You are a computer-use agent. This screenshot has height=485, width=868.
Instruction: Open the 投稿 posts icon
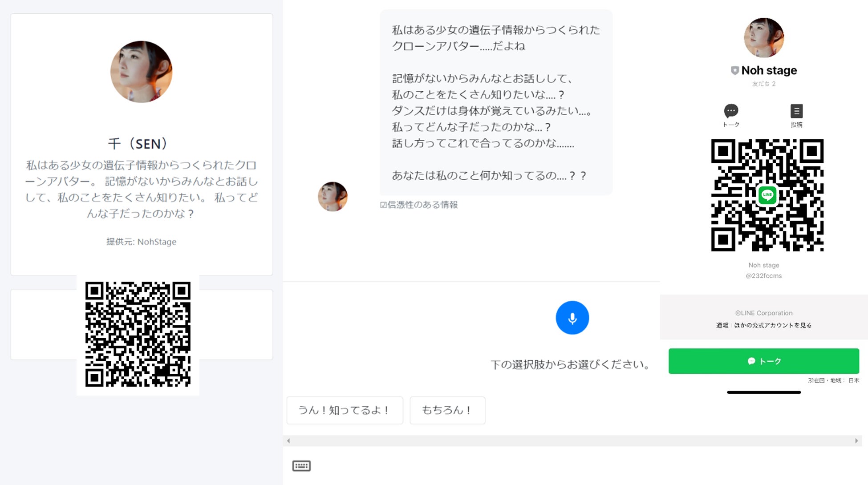click(796, 111)
